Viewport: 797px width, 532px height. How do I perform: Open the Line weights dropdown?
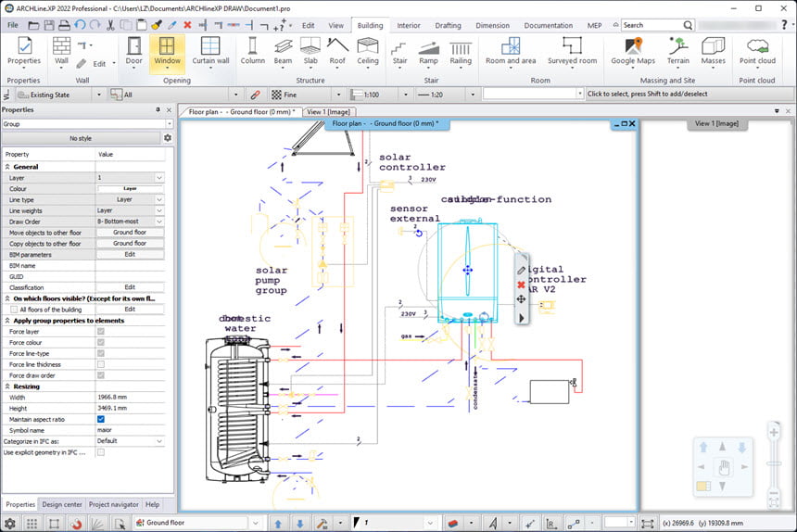pyautogui.click(x=159, y=210)
